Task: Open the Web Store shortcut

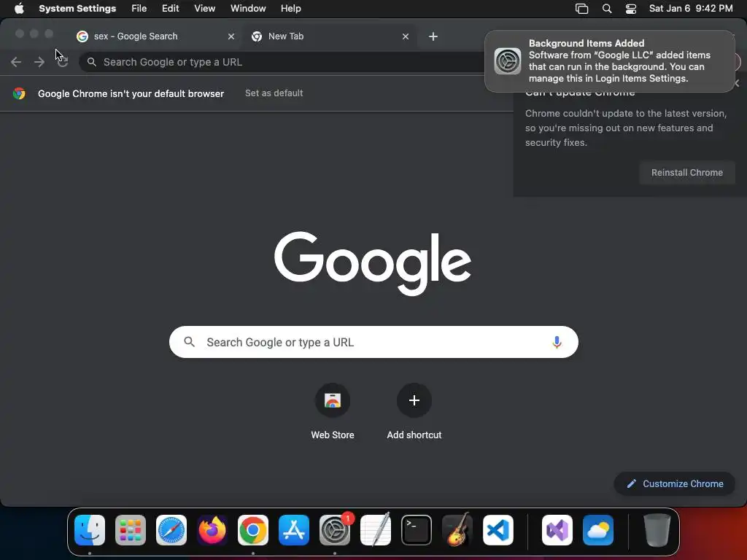Action: click(x=333, y=400)
